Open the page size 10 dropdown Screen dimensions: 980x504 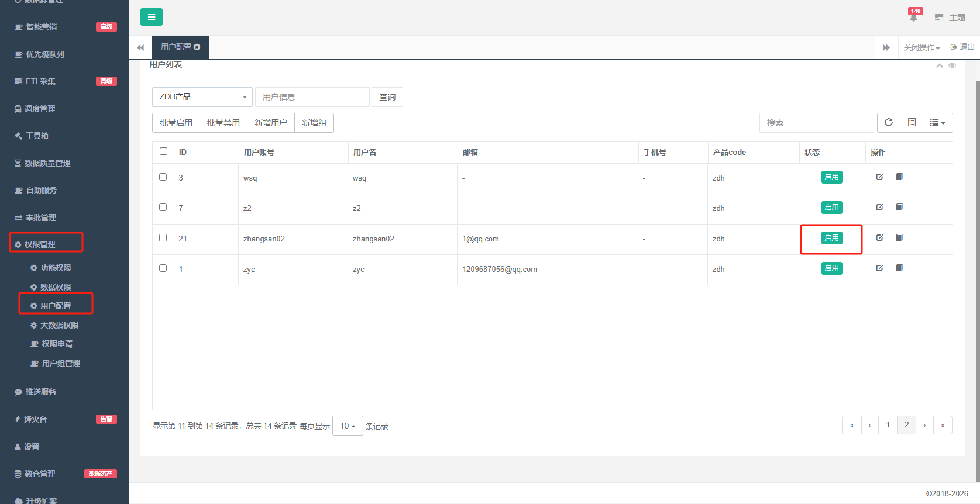coord(348,426)
